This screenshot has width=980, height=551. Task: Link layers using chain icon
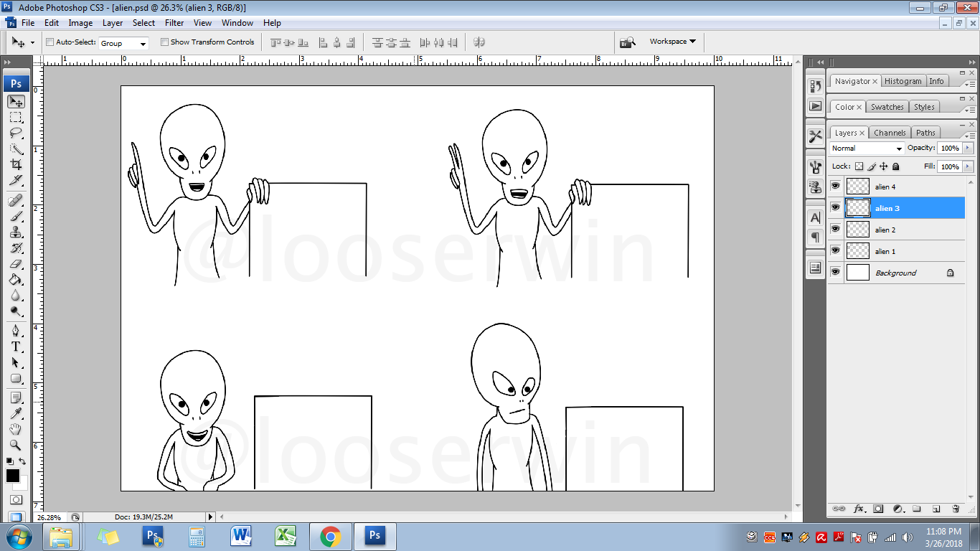839,509
